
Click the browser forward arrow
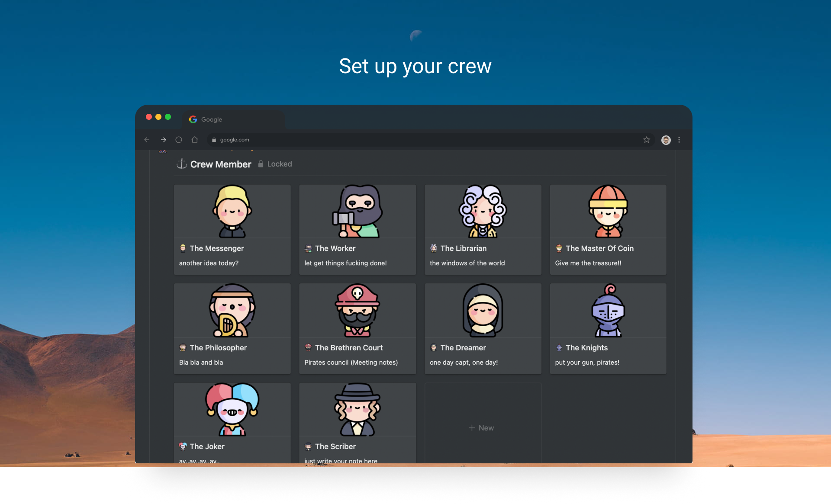coord(163,140)
